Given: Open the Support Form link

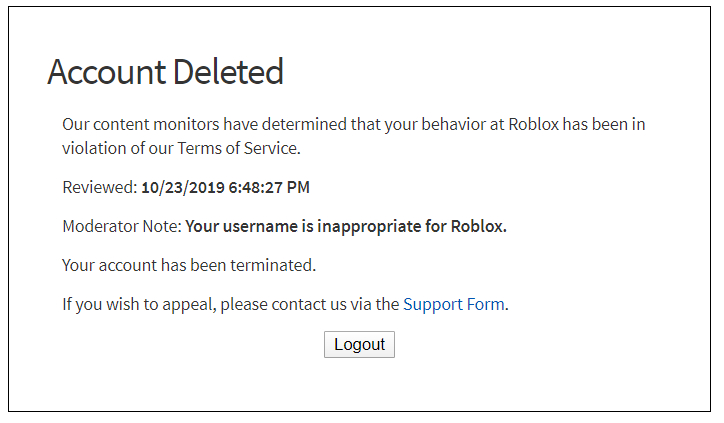Looking at the screenshot, I should coord(453,304).
